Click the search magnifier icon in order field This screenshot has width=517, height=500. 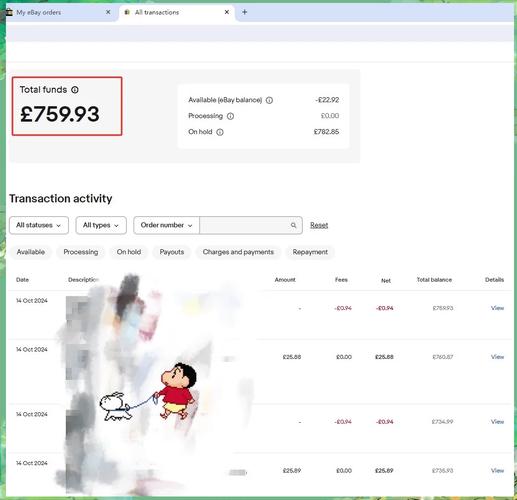pos(293,225)
